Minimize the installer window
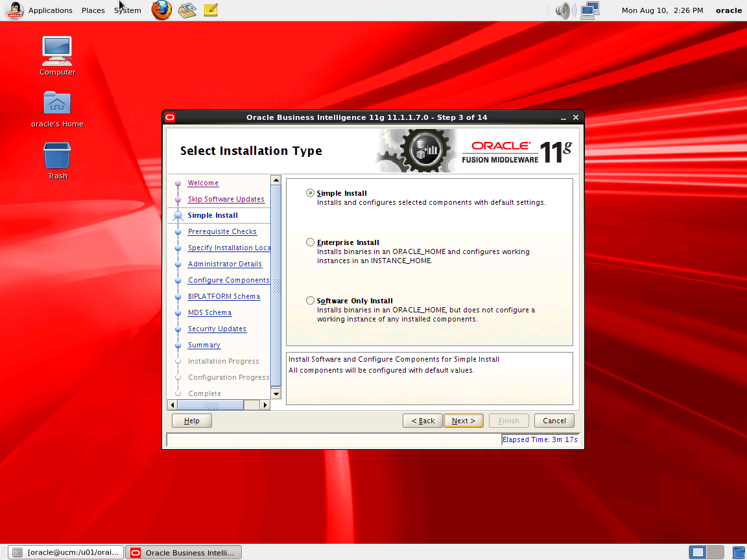Screen dimensions: 747x560 click(563, 117)
